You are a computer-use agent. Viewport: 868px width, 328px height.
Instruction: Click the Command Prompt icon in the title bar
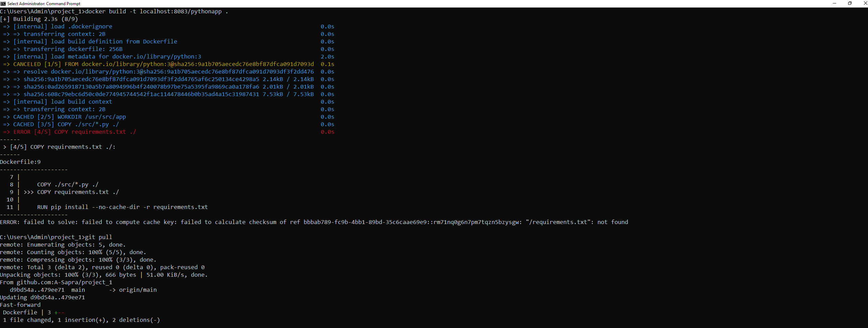coord(3,3)
